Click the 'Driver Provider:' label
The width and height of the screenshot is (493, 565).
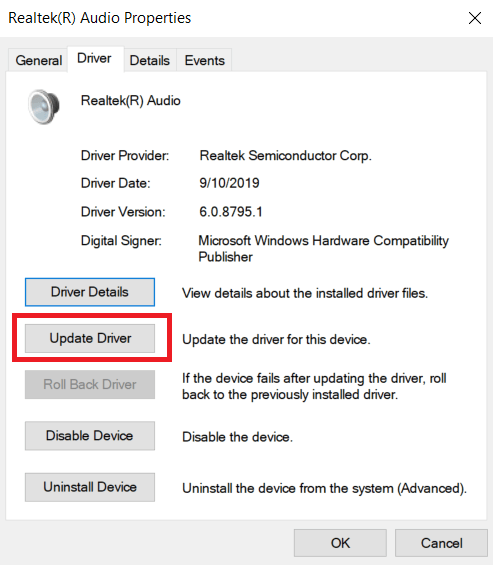click(x=125, y=156)
